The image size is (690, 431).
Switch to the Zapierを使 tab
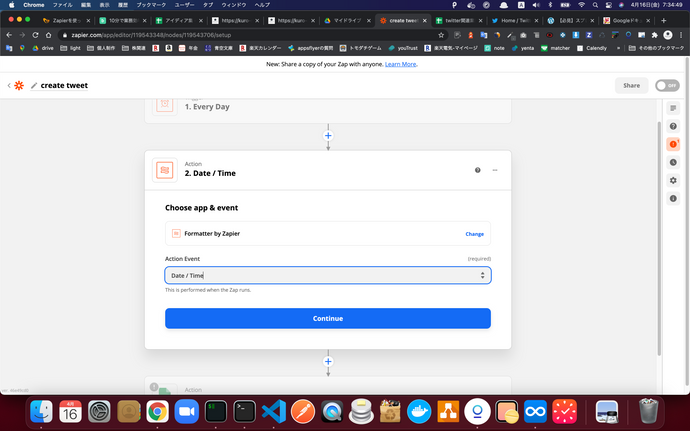[64, 21]
